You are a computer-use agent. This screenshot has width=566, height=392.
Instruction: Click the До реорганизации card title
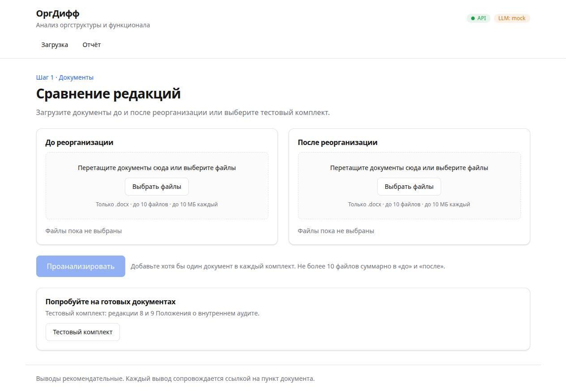tap(79, 142)
